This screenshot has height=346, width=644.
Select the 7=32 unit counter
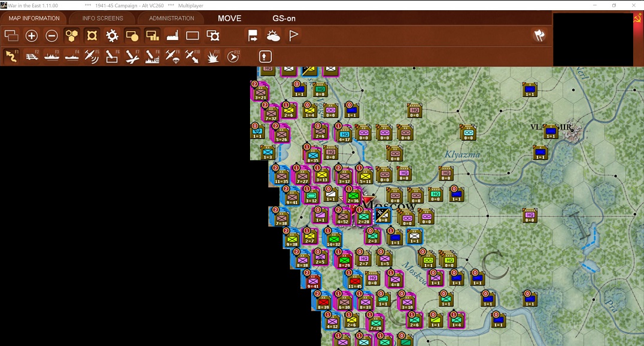coord(271,113)
